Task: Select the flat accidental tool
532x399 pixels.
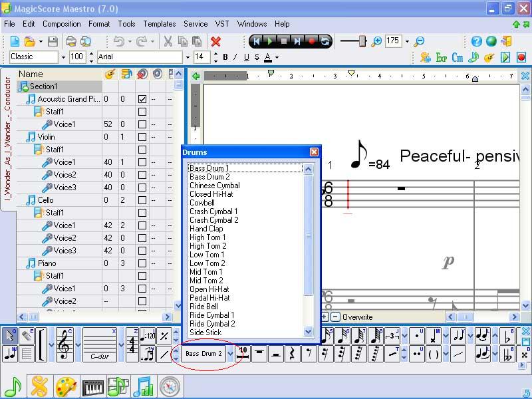Action: (x=508, y=336)
